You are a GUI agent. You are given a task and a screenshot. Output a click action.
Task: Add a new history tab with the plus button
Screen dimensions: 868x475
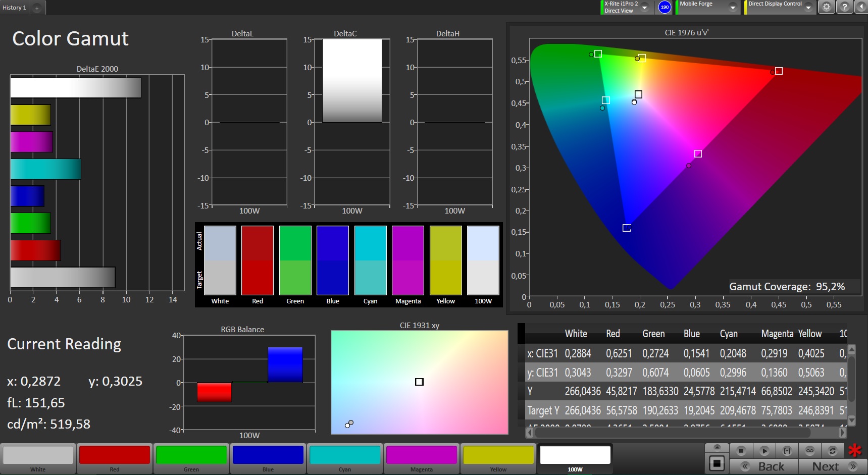coord(37,8)
